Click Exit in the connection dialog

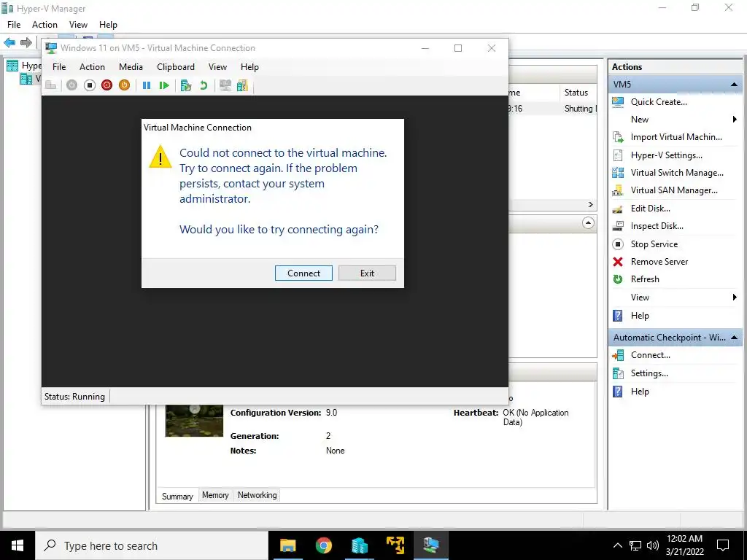[367, 273]
